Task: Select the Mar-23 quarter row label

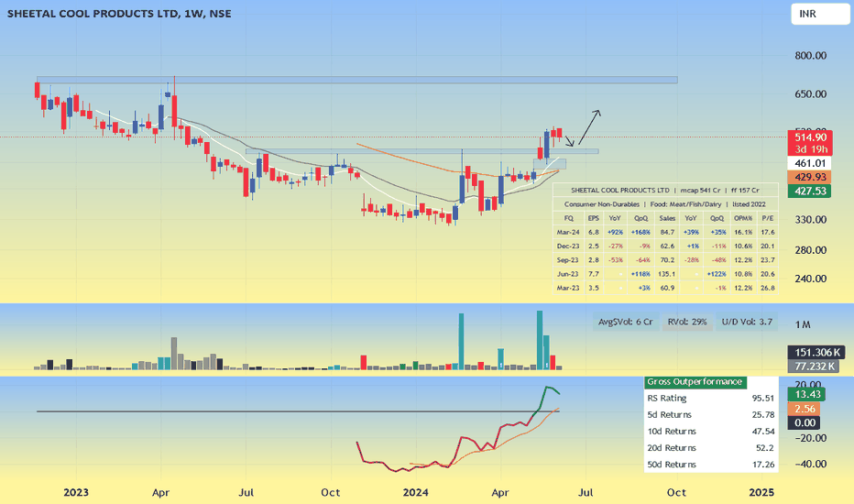Action: [x=567, y=289]
